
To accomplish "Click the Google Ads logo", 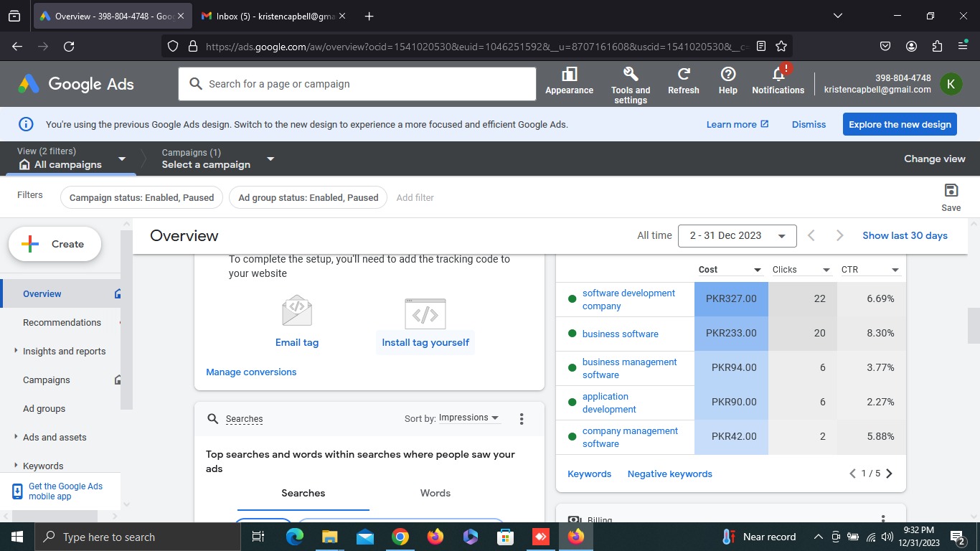I will 77,84.
